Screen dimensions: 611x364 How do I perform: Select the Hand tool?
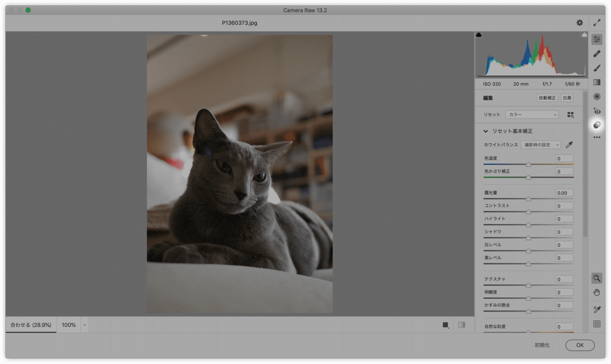tap(597, 292)
